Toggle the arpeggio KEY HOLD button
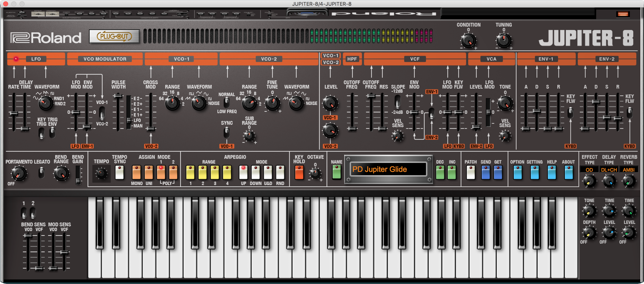The image size is (644, 284). [299, 172]
